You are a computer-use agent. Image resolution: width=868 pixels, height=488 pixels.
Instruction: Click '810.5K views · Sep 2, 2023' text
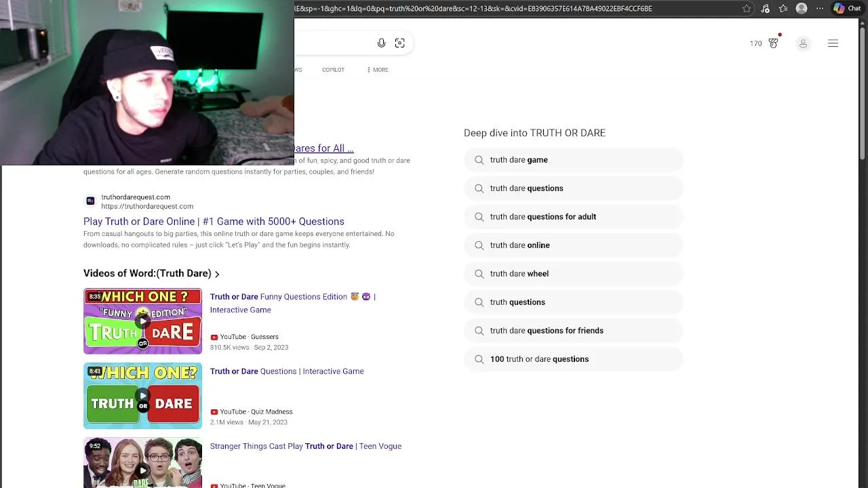tap(249, 347)
